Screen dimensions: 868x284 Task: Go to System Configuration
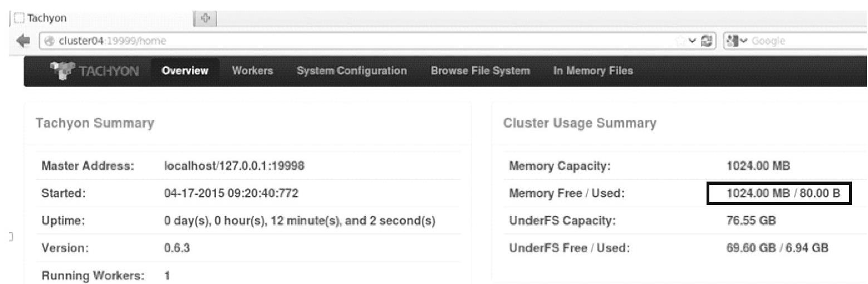point(351,71)
